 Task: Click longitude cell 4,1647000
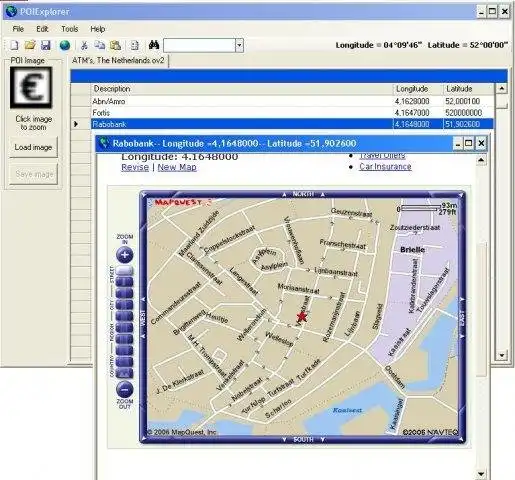pyautogui.click(x=418, y=113)
